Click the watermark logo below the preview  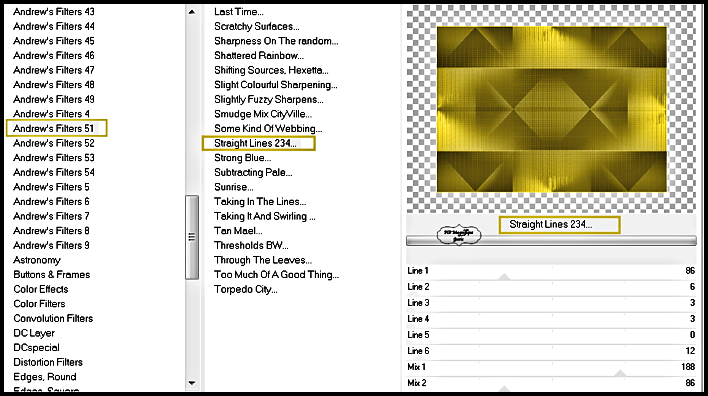pyautogui.click(x=459, y=234)
